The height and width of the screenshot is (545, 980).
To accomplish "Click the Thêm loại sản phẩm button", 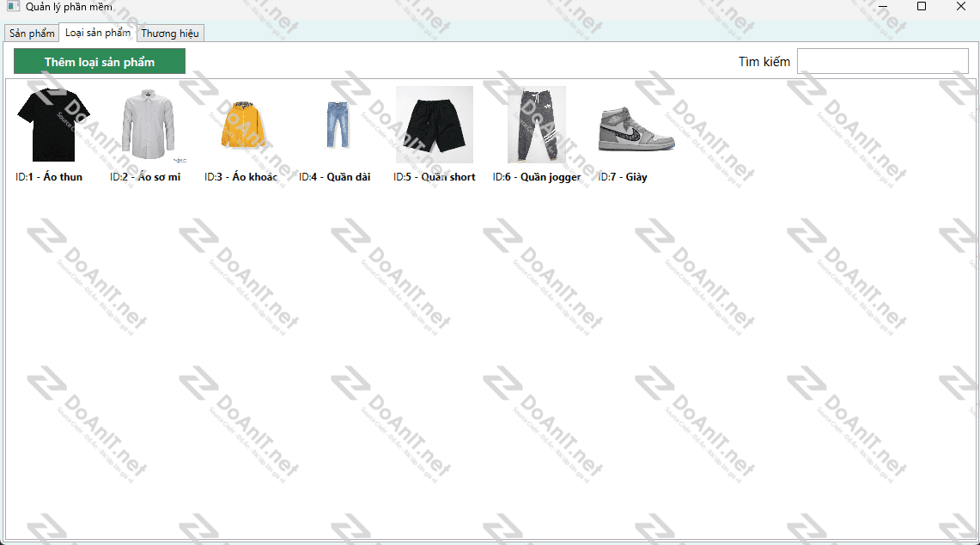I will pos(100,62).
